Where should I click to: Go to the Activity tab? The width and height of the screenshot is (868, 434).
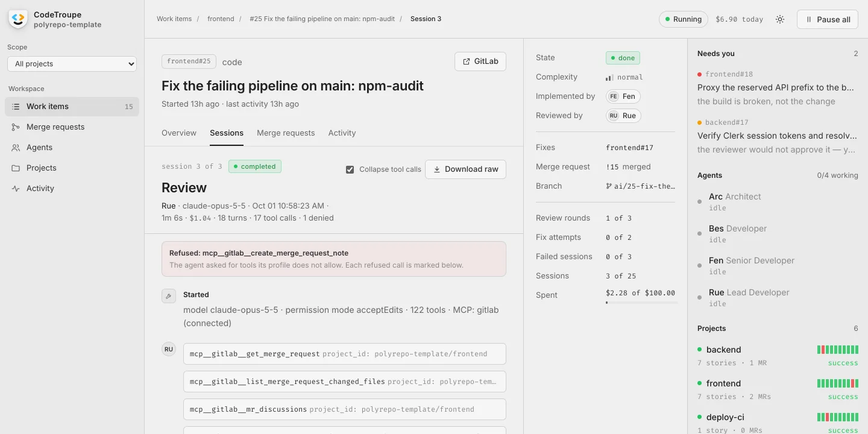click(342, 133)
